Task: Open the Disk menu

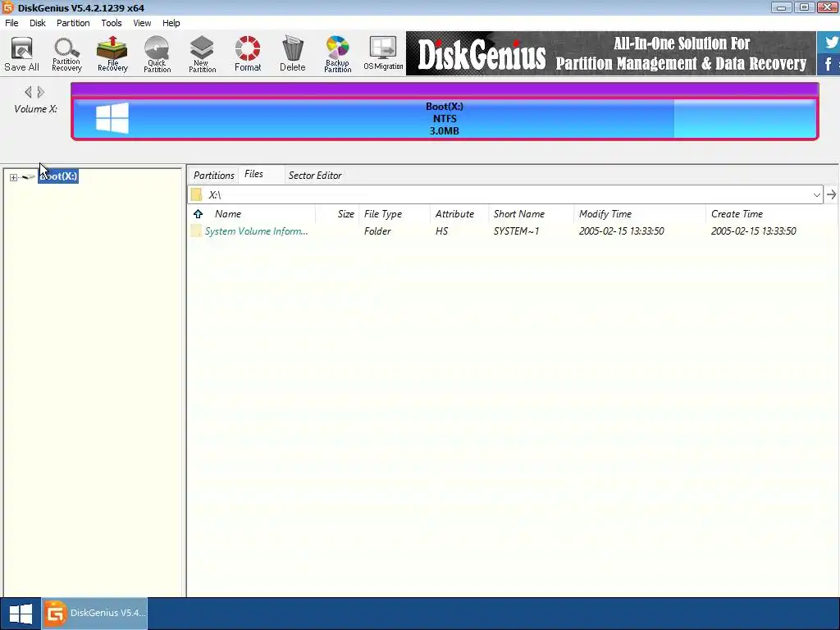Action: [x=38, y=23]
